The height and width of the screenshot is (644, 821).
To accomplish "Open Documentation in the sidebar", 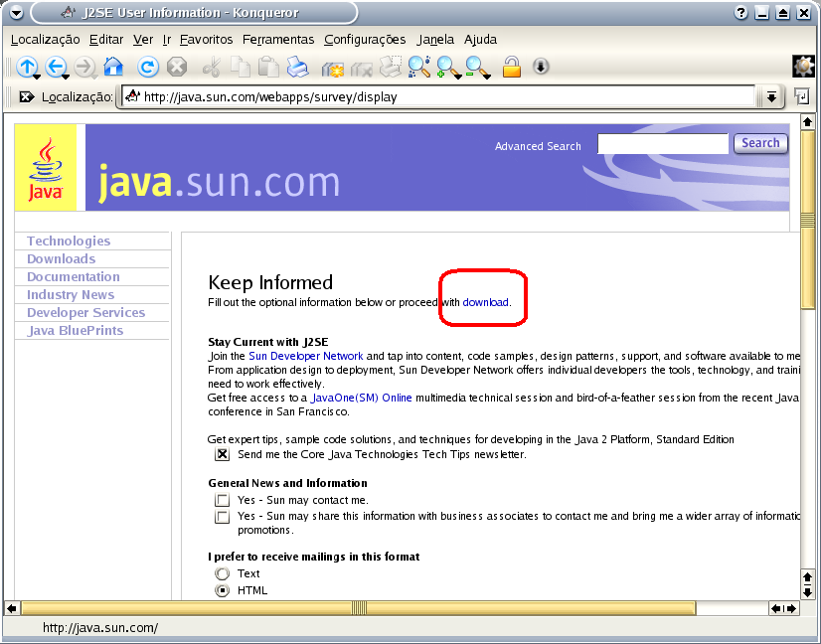I will click(74, 276).
